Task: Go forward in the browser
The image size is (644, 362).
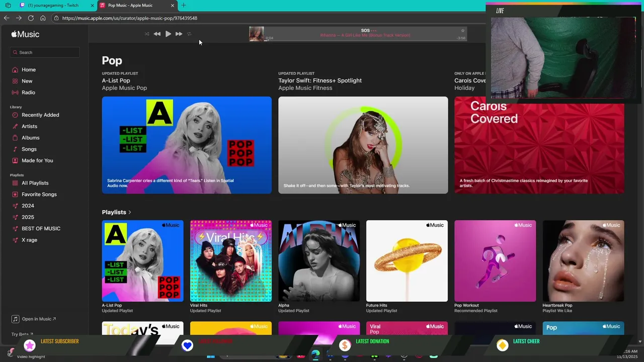Action: 19,18
